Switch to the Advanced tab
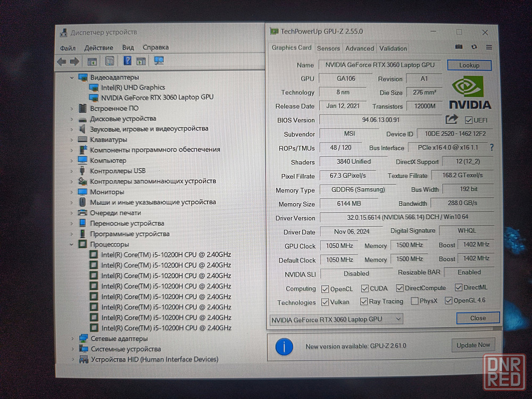 pyautogui.click(x=360, y=48)
